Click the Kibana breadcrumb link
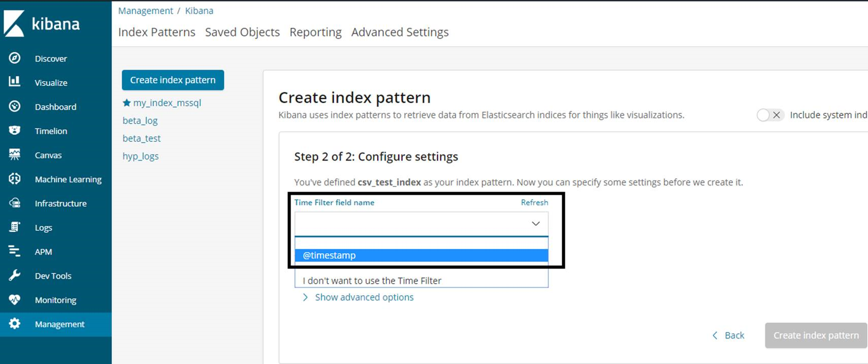The image size is (868, 364). click(x=199, y=11)
